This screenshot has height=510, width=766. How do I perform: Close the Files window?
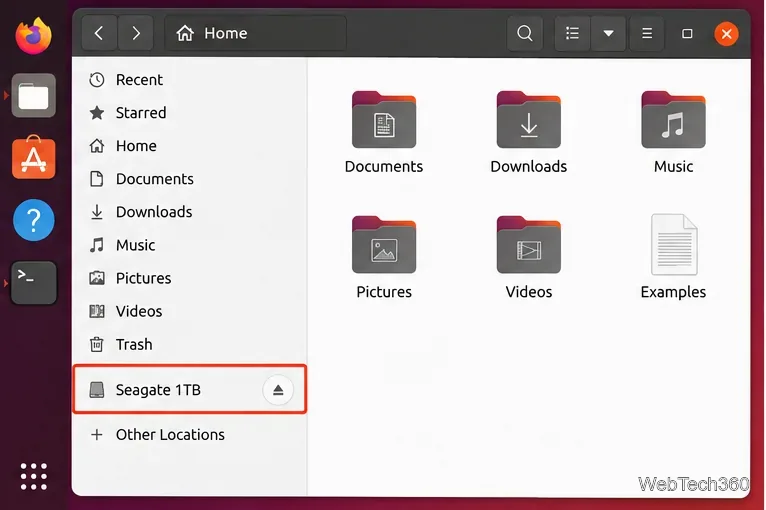tap(726, 34)
